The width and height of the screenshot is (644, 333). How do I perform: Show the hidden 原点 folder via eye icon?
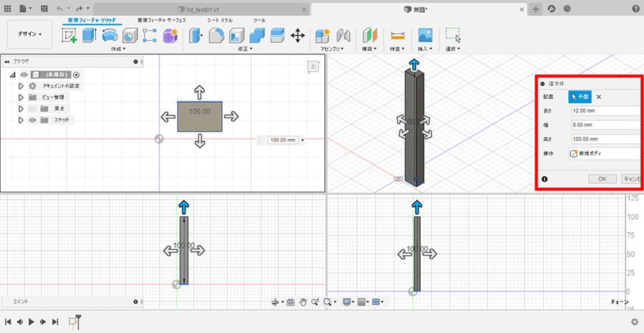pos(32,108)
